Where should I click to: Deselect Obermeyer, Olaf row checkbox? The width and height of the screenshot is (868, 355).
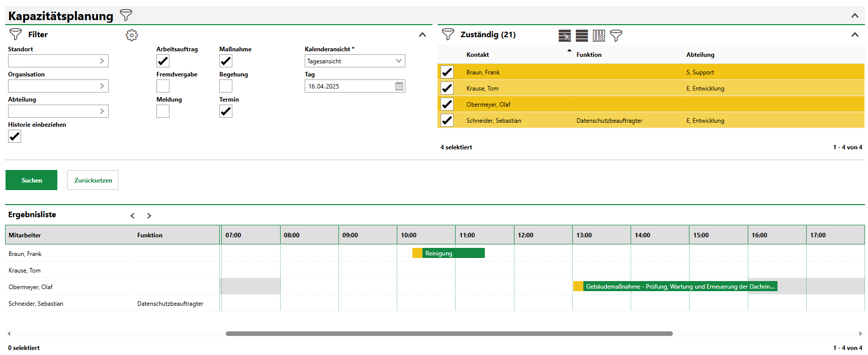[447, 104]
